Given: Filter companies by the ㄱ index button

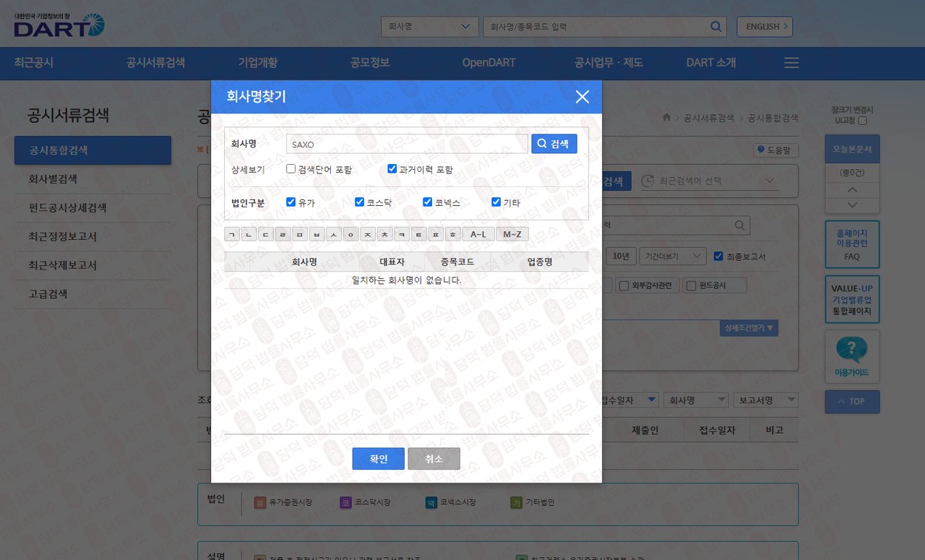Looking at the screenshot, I should point(232,234).
